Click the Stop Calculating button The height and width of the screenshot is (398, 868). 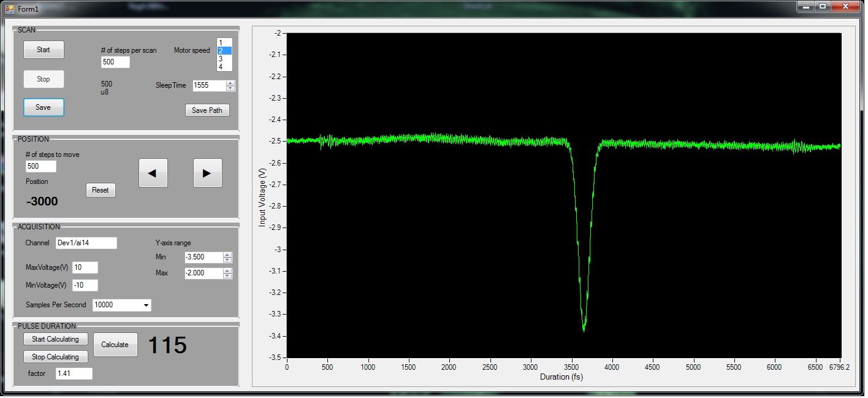point(56,357)
